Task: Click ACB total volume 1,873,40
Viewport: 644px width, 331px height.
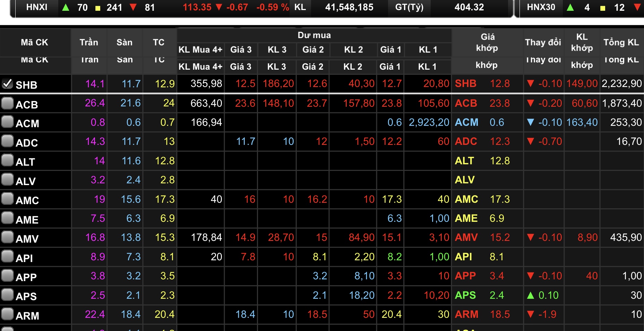Action: [622, 103]
